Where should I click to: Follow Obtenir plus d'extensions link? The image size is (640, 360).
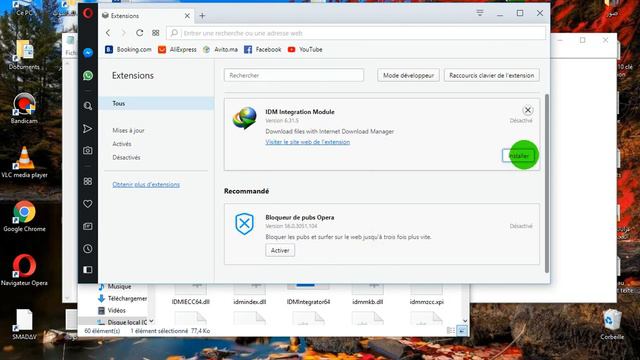[x=146, y=184]
